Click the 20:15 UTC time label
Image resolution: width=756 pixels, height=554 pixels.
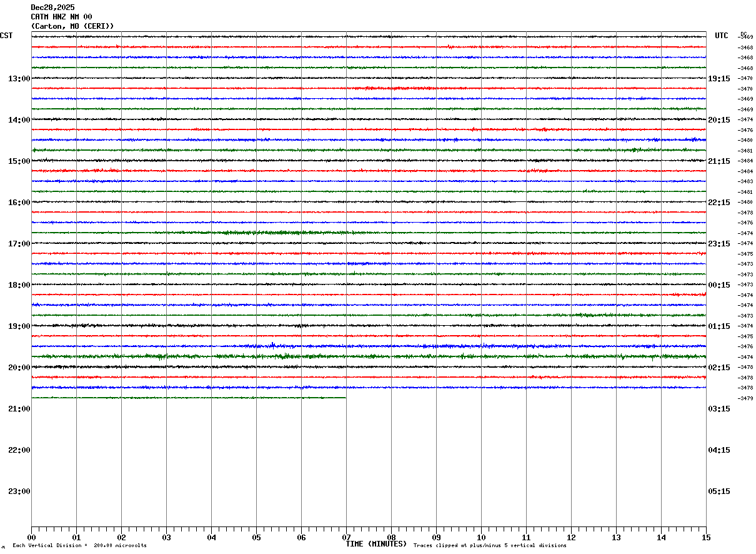tap(719, 120)
